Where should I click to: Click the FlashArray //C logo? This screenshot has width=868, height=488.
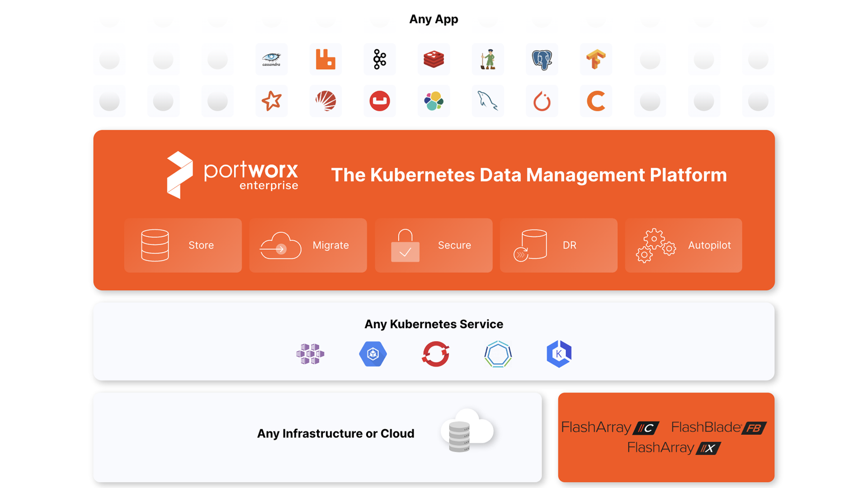tap(610, 427)
